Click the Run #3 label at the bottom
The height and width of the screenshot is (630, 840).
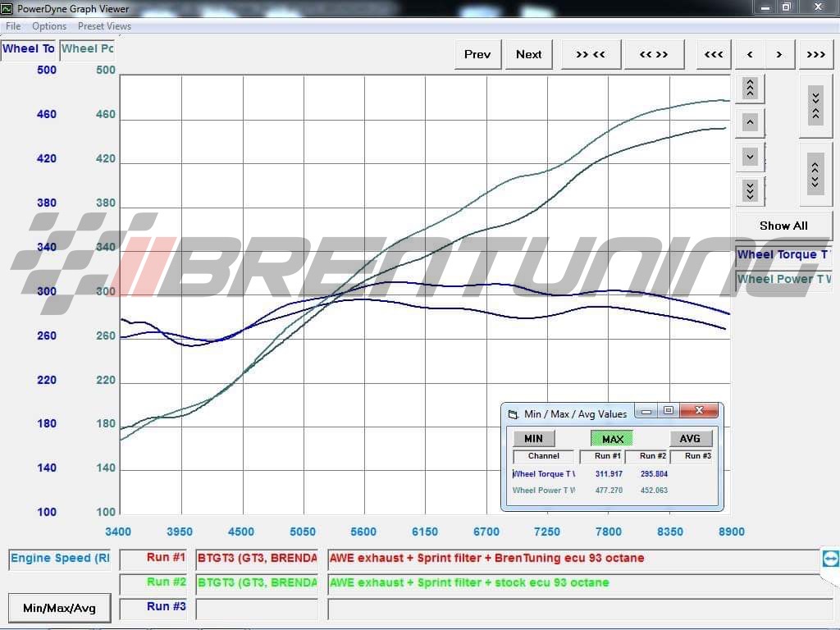click(x=153, y=608)
